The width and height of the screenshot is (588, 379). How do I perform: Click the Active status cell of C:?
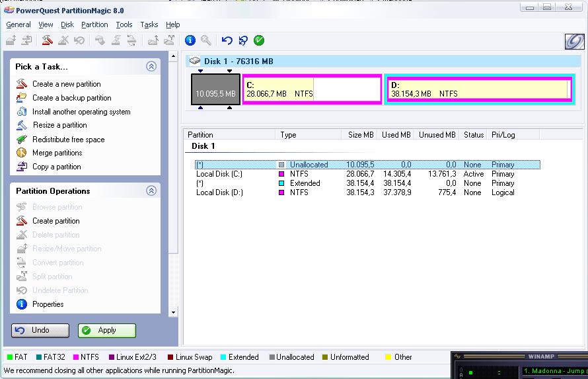tap(474, 174)
